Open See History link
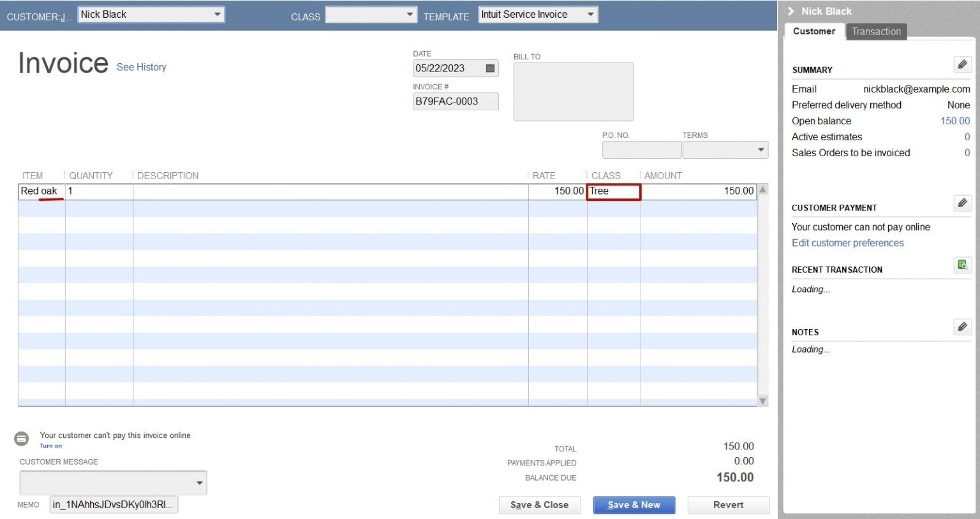This screenshot has width=980, height=519. click(141, 67)
